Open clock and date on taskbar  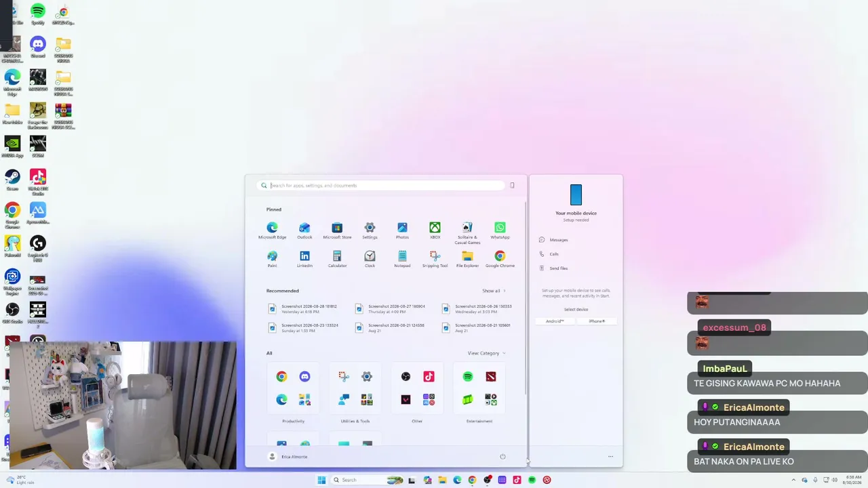[x=852, y=480]
